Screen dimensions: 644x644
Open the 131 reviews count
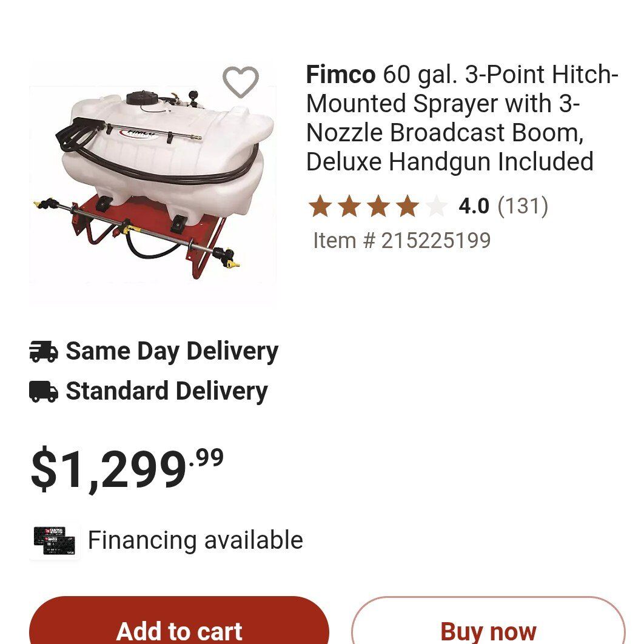523,207
